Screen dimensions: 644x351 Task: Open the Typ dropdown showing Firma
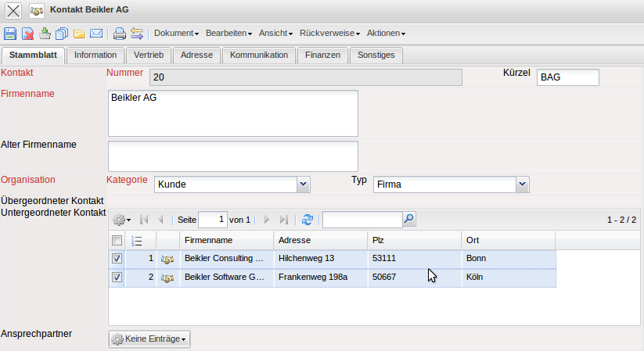(523, 184)
